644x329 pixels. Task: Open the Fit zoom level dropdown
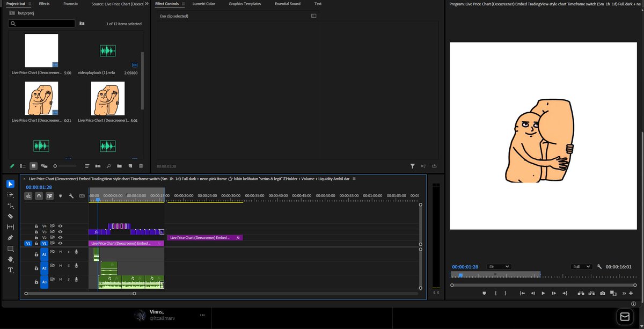pos(499,266)
